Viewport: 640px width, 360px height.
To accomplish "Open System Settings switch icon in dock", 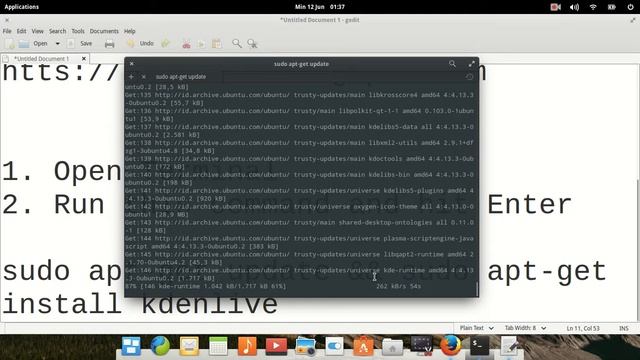I will point(334,346).
